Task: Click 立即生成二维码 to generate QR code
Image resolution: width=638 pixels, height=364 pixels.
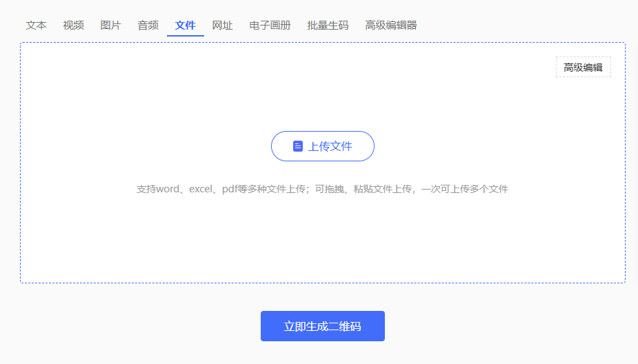Action: (x=322, y=326)
